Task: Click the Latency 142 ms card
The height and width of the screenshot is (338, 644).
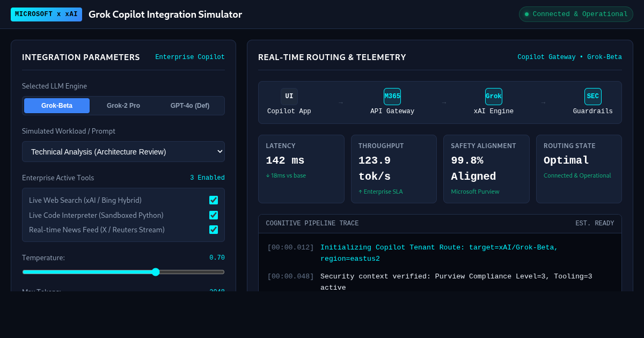Action: (301, 169)
